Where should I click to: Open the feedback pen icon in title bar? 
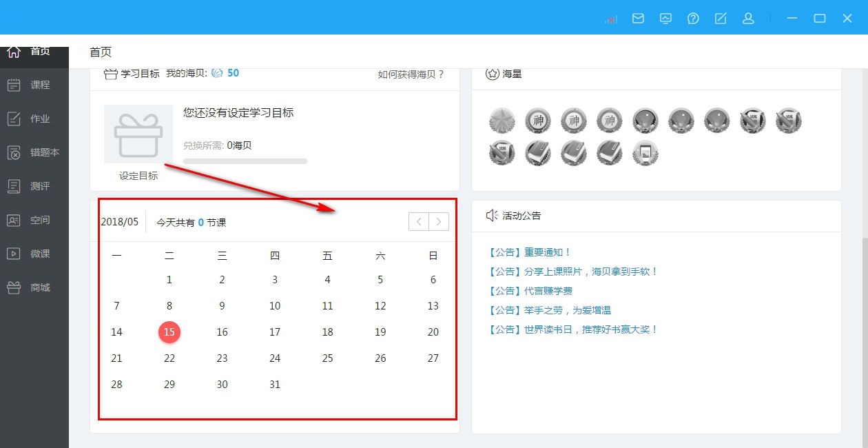(x=721, y=19)
